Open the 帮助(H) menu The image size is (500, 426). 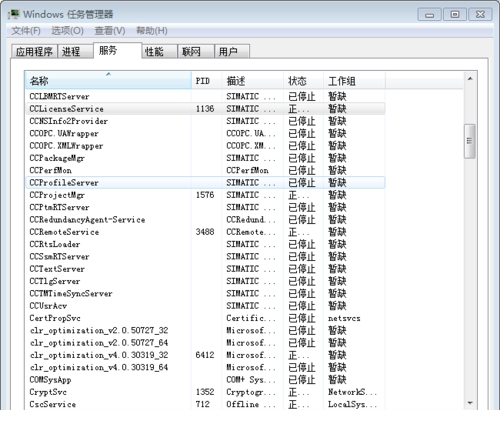[x=152, y=31]
